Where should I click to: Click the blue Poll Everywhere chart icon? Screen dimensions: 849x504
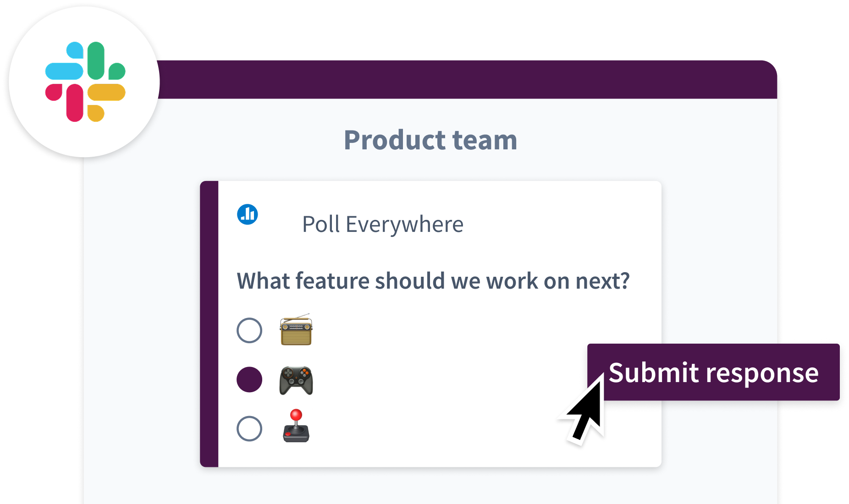[248, 214]
